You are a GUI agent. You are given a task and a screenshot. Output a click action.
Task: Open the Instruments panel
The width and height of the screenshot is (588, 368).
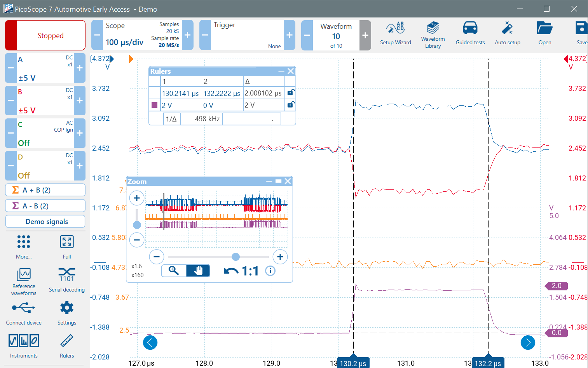point(24,345)
